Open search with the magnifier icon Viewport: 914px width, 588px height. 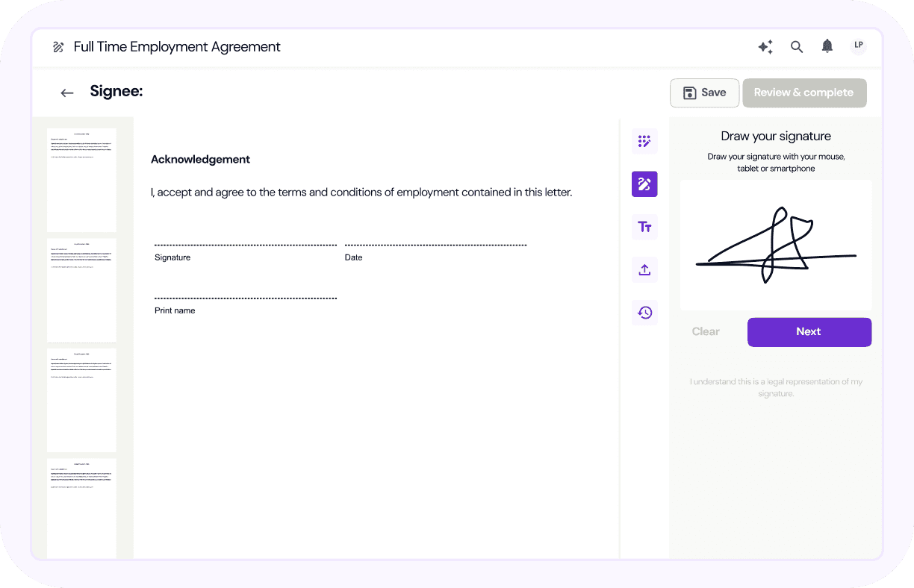tap(797, 47)
